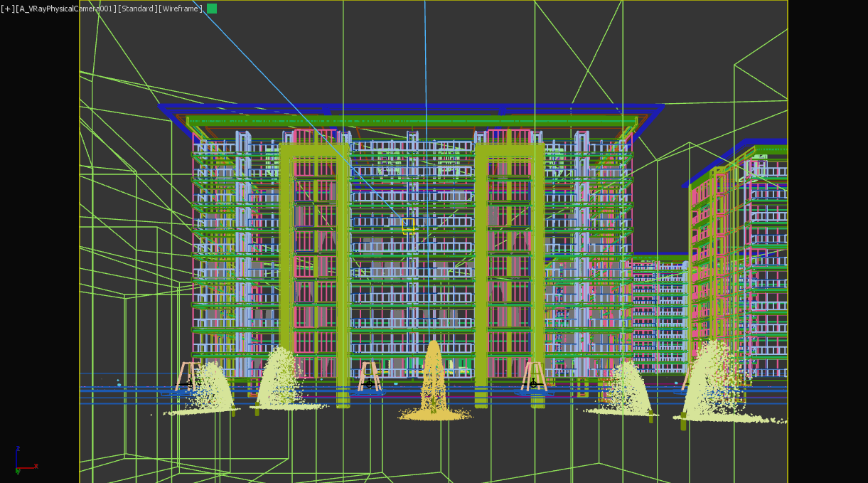Viewport: 868px width, 483px height.
Task: Select the yellow camera target box
Action: point(409,225)
